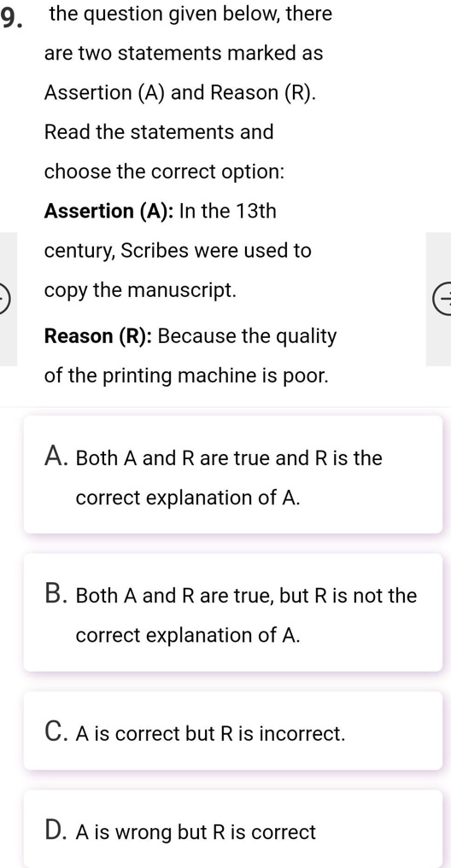Click the bold Reason (R) label

[98, 336]
